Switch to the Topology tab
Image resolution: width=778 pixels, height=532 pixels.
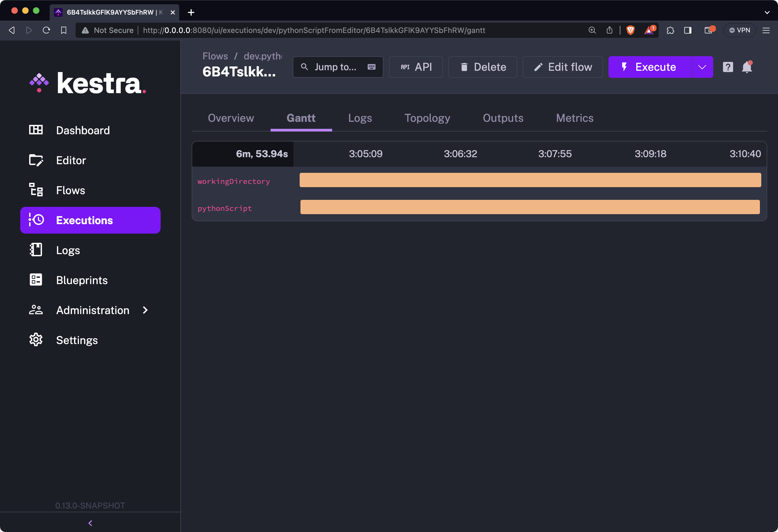(x=427, y=118)
